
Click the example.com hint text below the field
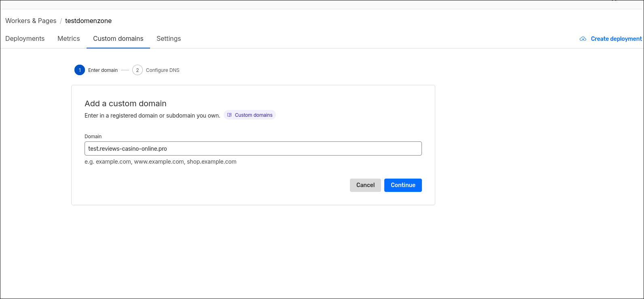pos(160,162)
